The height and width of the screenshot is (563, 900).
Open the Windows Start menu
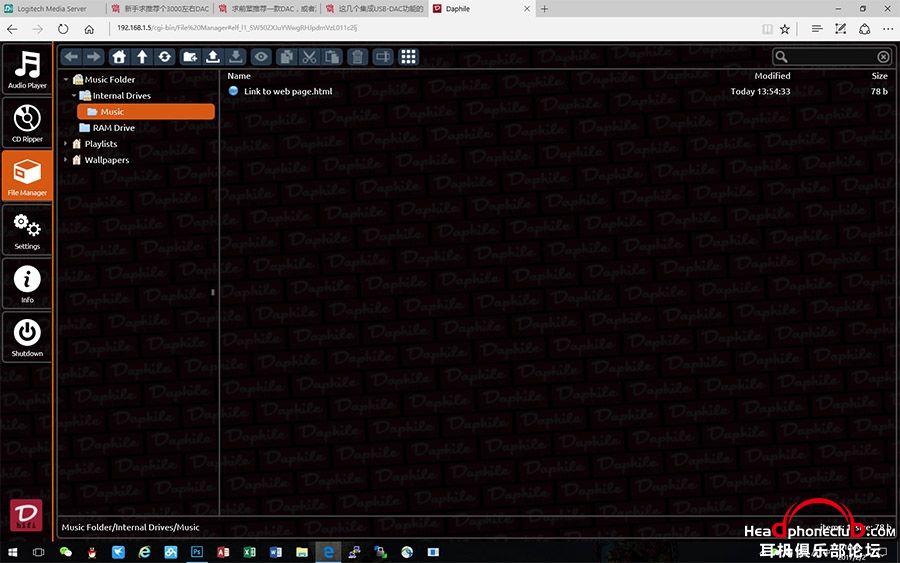pyautogui.click(x=13, y=552)
